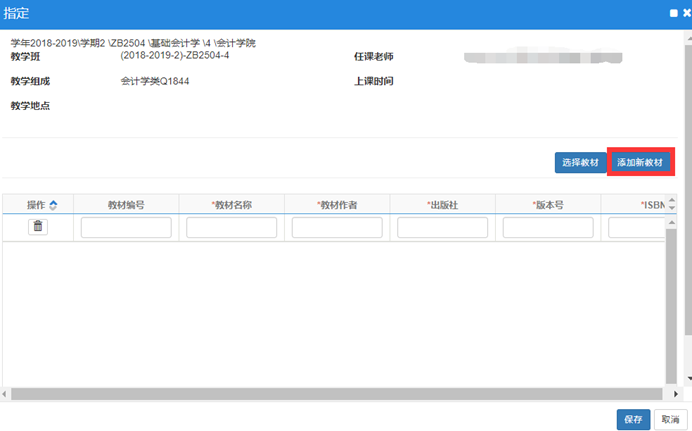692x431 pixels.
Task: Click the trash delete icon in the row
Action: [x=38, y=227]
